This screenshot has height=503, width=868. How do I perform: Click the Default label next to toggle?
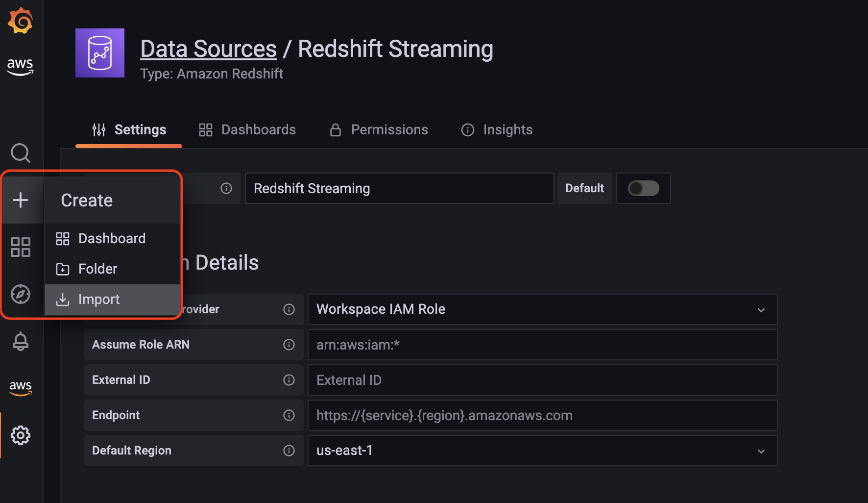click(x=584, y=188)
